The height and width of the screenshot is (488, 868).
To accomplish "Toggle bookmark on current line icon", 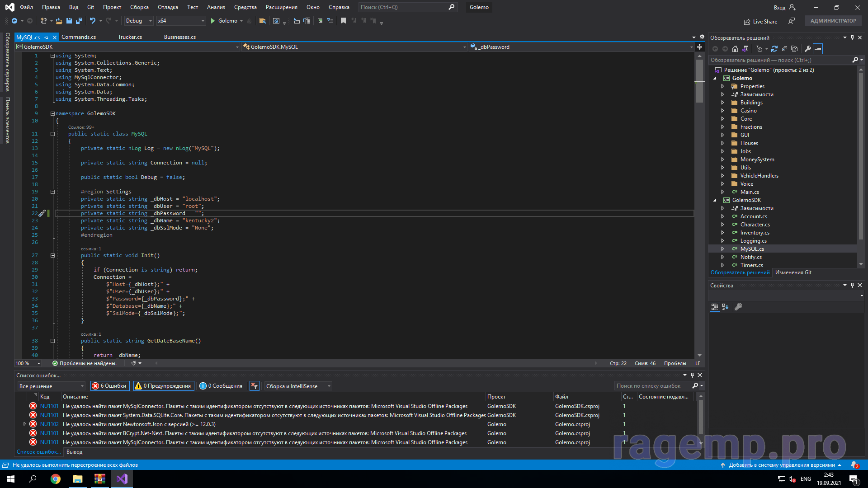I will (343, 21).
